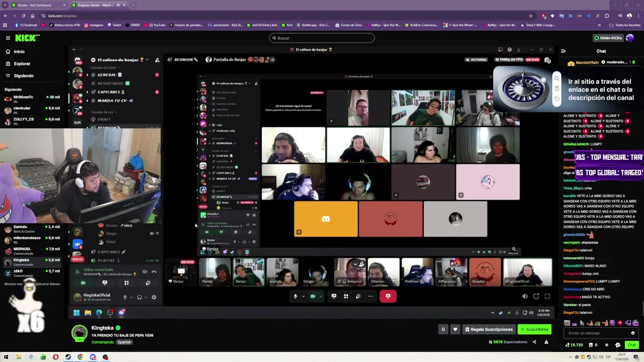Click Discord stream volume speaker icon
The height and width of the screenshot is (362, 644).
pos(525,296)
